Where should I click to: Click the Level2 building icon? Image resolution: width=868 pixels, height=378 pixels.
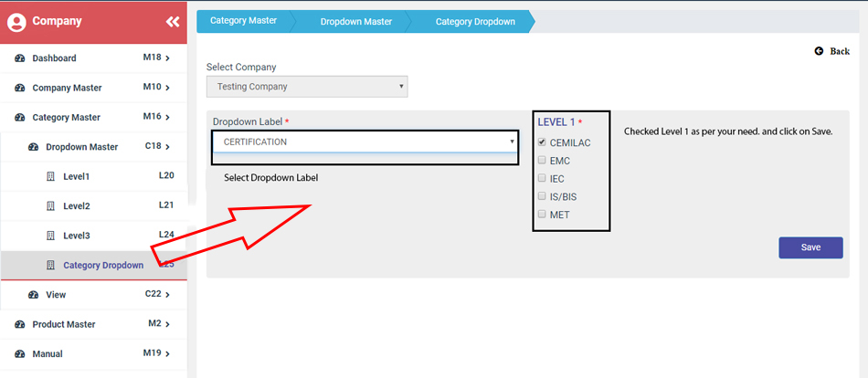(51, 206)
